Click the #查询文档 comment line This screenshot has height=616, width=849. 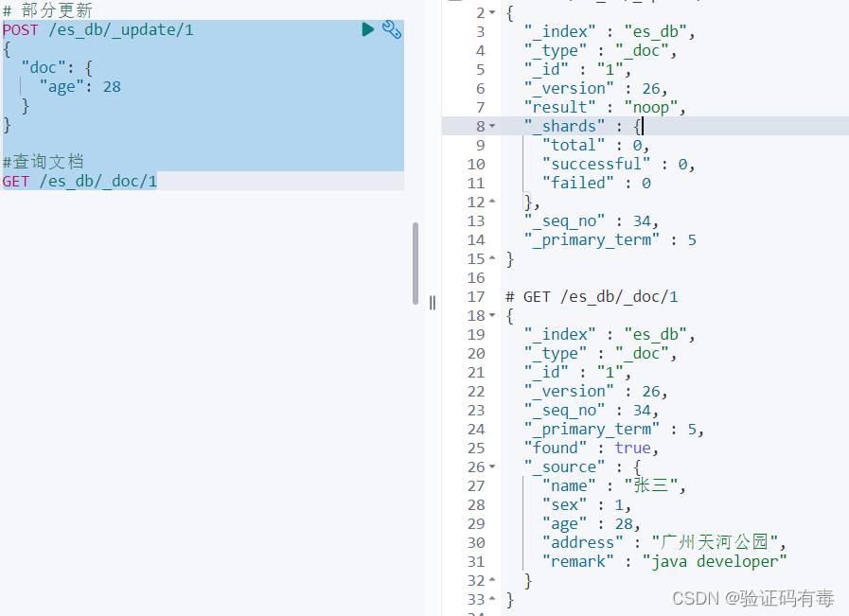pos(44,162)
